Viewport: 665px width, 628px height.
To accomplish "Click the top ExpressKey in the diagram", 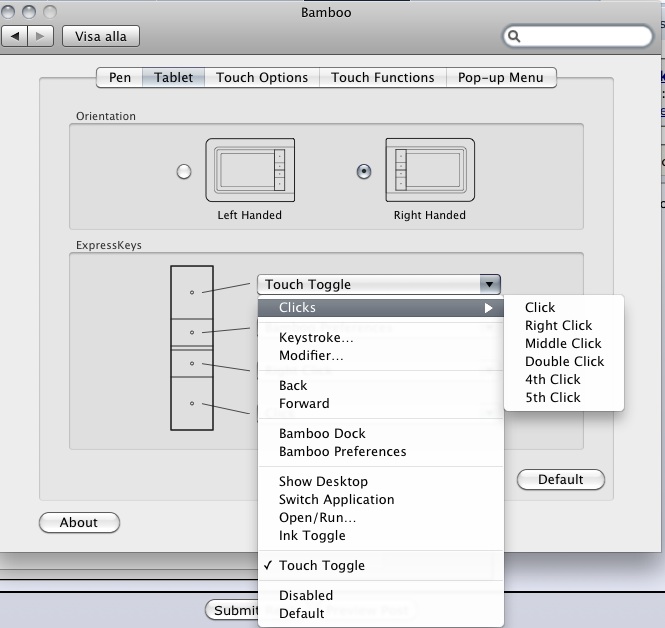I will tap(192, 292).
